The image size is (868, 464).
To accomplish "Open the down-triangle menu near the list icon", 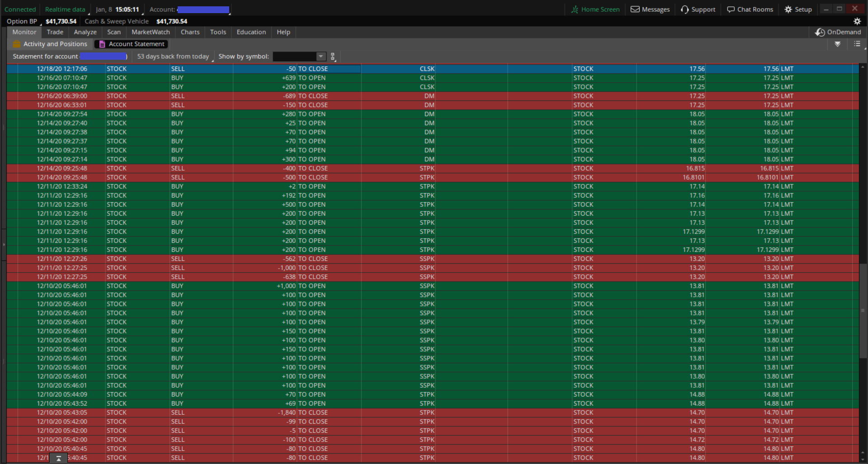I will [837, 44].
